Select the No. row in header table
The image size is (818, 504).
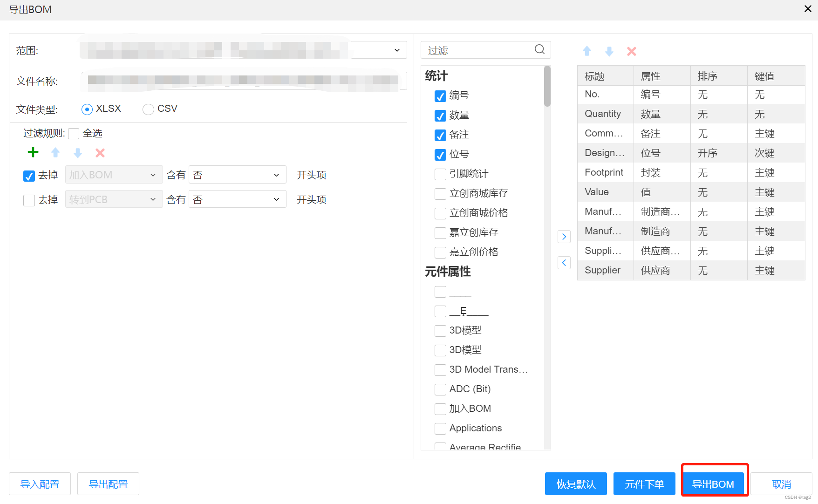691,95
